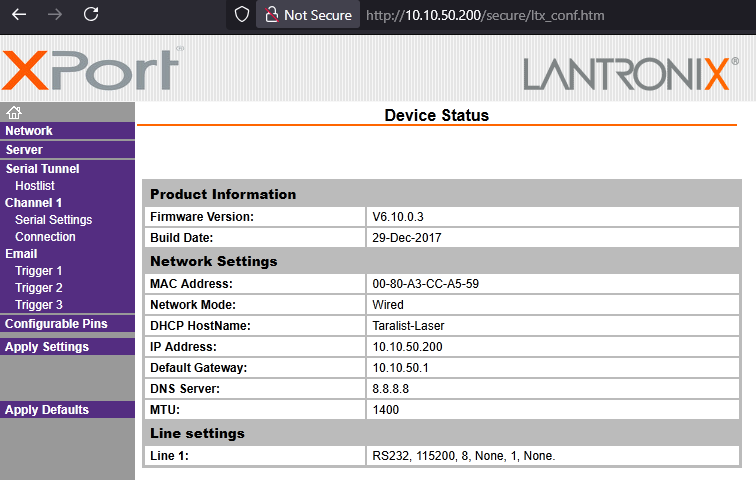The width and height of the screenshot is (756, 480).
Task: Reload the page with the refresh icon
Action: tap(91, 14)
